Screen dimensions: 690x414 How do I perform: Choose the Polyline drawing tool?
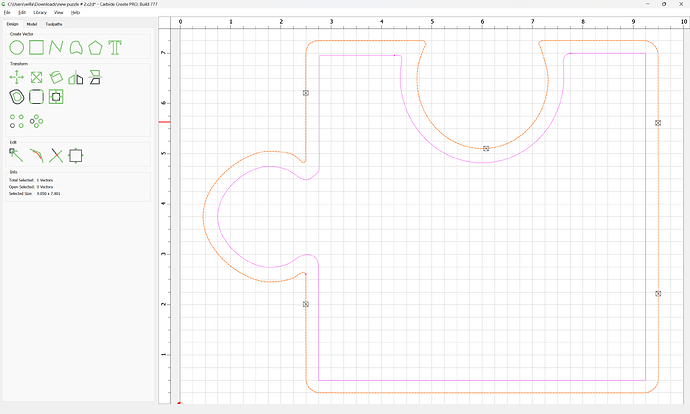pyautogui.click(x=56, y=47)
